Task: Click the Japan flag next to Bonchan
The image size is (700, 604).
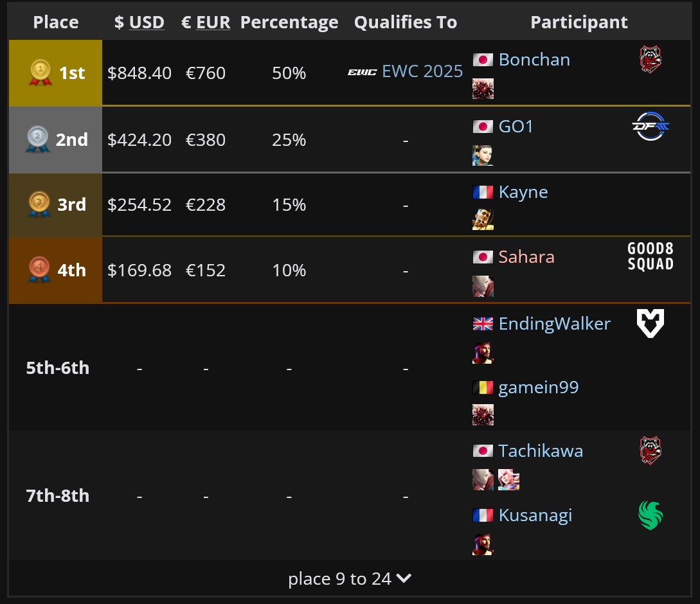Action: click(x=483, y=60)
